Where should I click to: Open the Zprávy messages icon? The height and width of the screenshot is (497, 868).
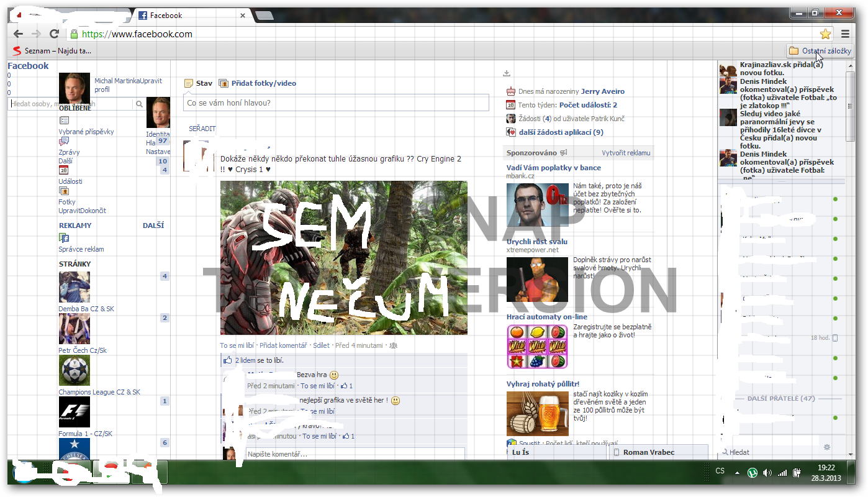pyautogui.click(x=64, y=141)
